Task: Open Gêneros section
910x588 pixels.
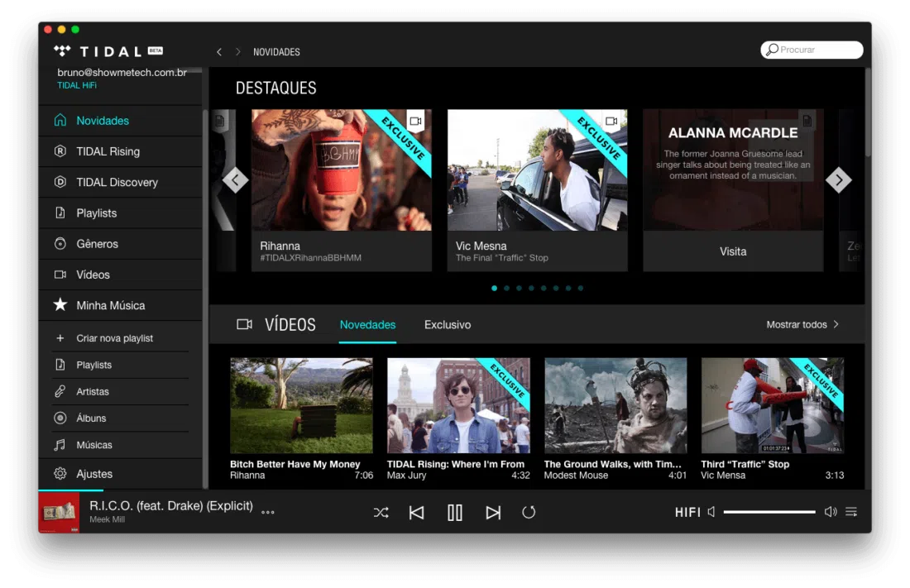Action: (x=120, y=244)
